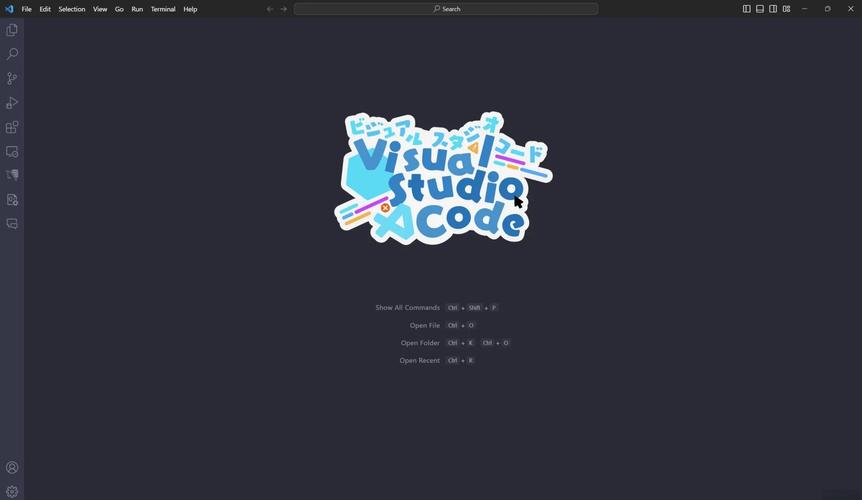
Task: Click the Go Back arrow button
Action: point(270,9)
